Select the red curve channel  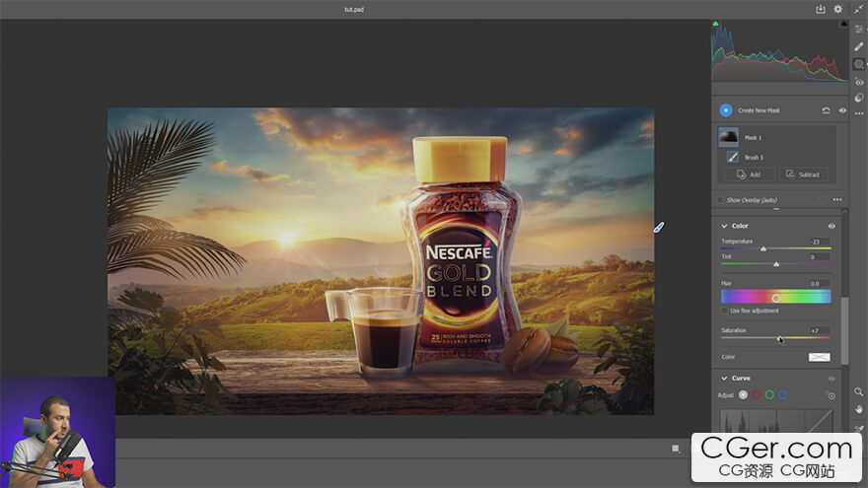point(757,395)
